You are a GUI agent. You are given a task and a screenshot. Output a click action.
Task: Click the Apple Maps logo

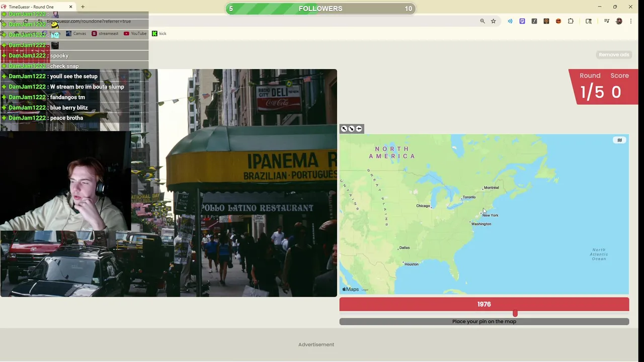pos(351,289)
